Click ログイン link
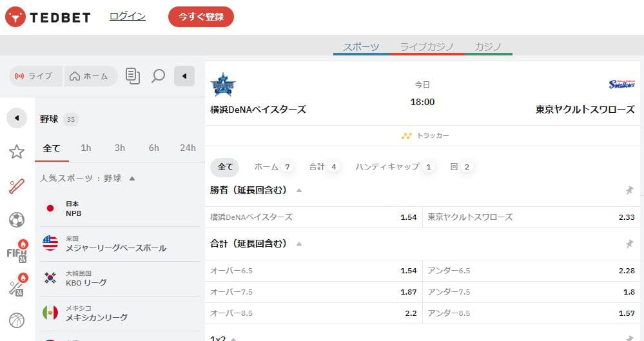This screenshot has height=341, width=644. coord(128,16)
